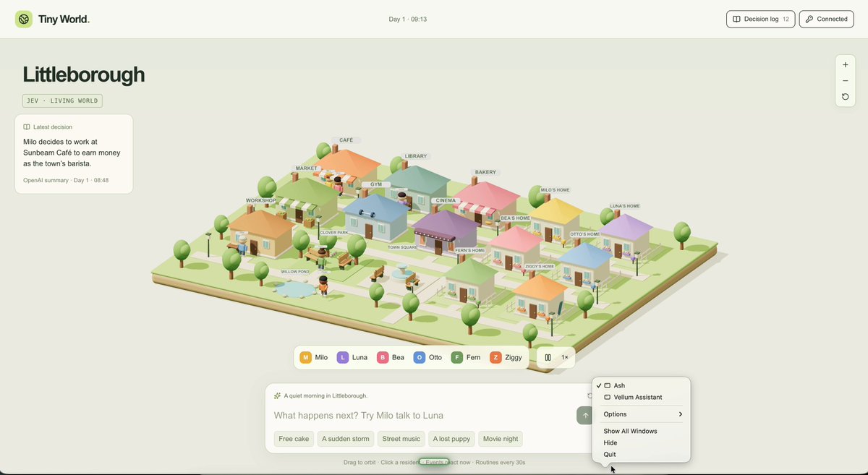Click the Market building label

307,168
